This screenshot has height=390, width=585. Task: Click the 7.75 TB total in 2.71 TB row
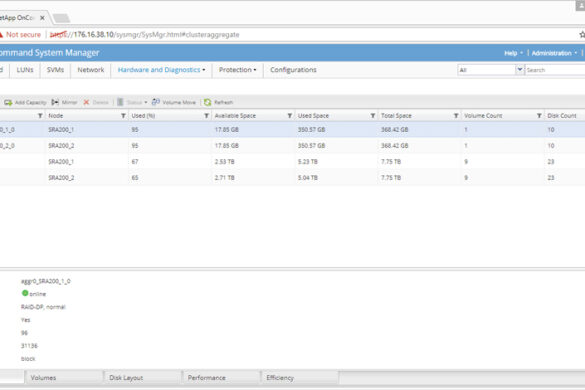(391, 178)
